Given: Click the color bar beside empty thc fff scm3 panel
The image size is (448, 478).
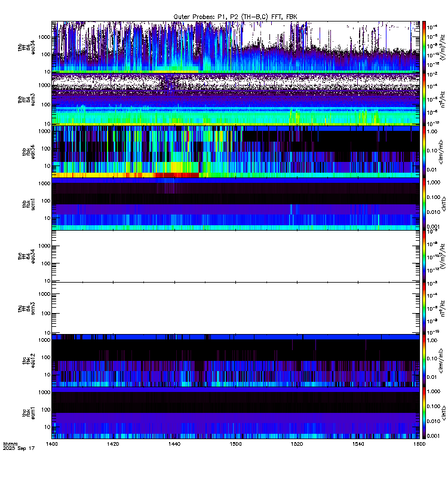Looking at the screenshot, I should tap(424, 308).
